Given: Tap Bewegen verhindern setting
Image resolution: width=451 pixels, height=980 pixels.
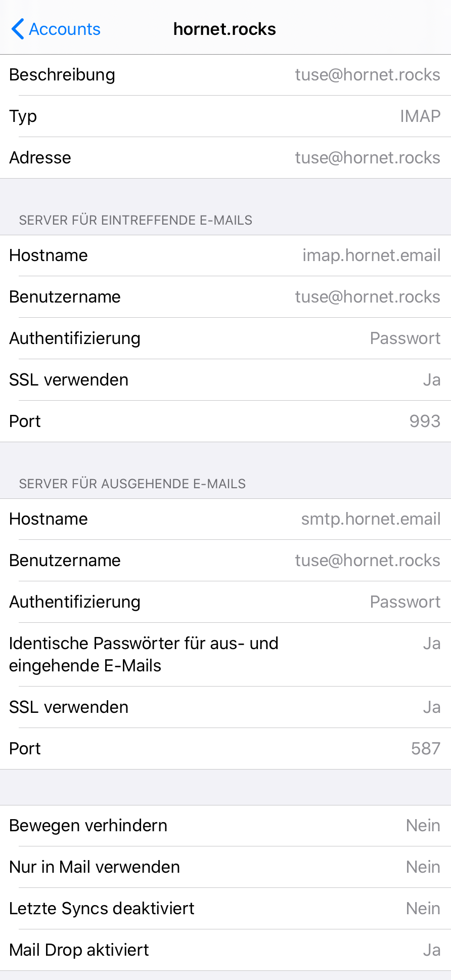Looking at the screenshot, I should click(x=225, y=826).
